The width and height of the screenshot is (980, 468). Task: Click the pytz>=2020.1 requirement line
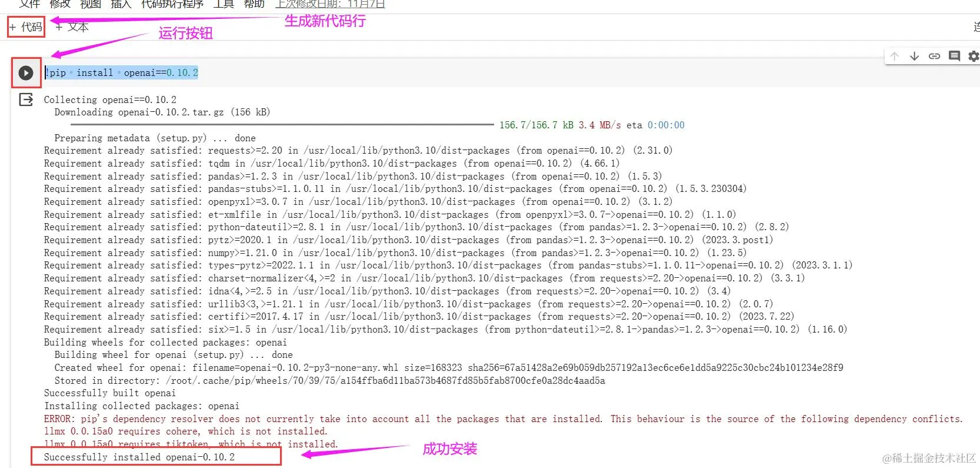(x=409, y=240)
